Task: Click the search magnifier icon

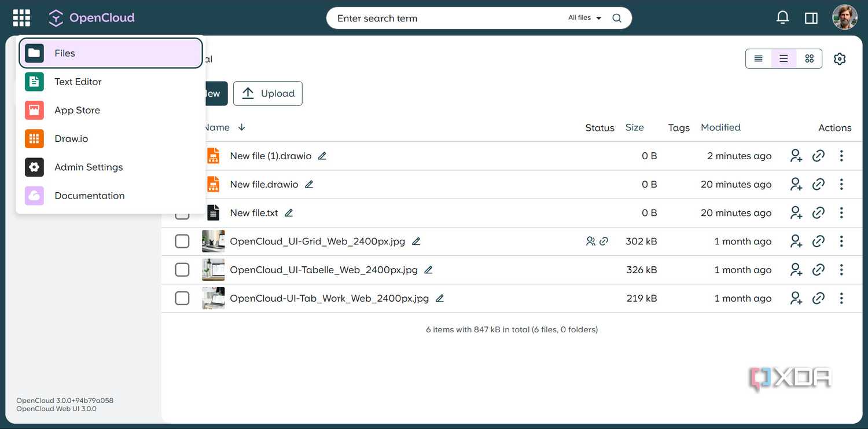Action: point(617,18)
